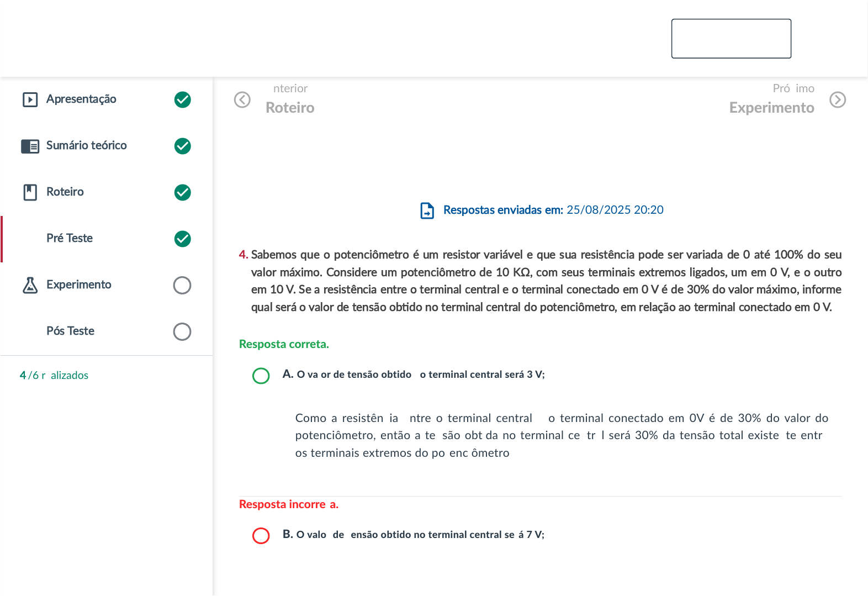Click the Experimento flask icon

point(30,285)
